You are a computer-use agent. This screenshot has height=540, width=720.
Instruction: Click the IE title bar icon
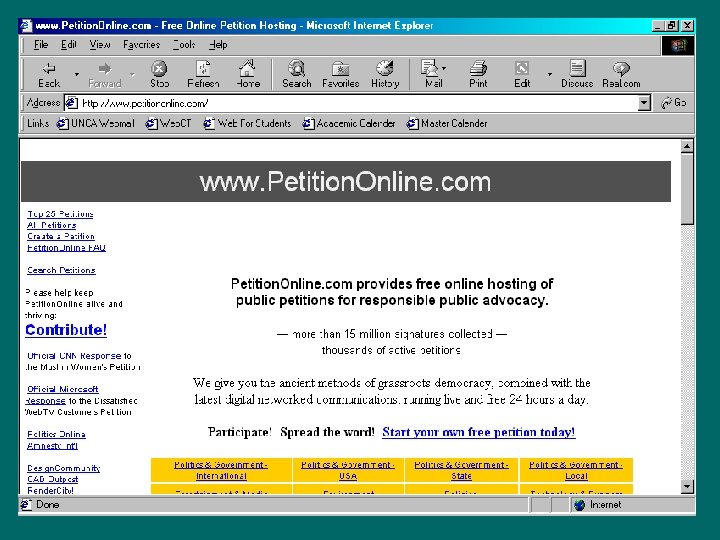26,25
